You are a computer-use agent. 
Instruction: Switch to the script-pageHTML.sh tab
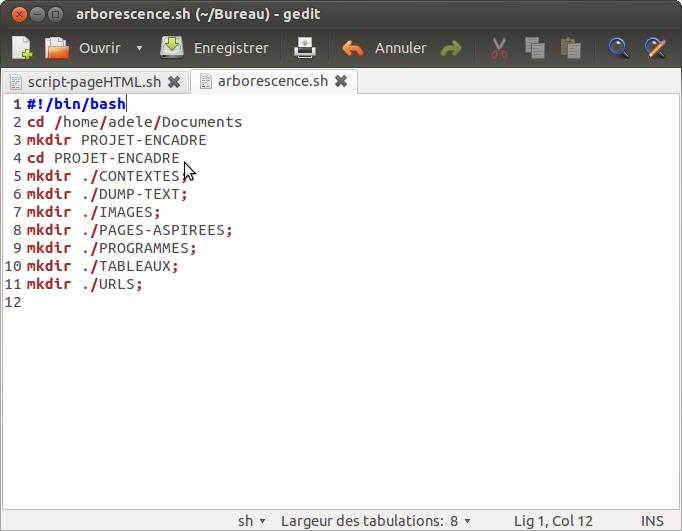(x=84, y=81)
